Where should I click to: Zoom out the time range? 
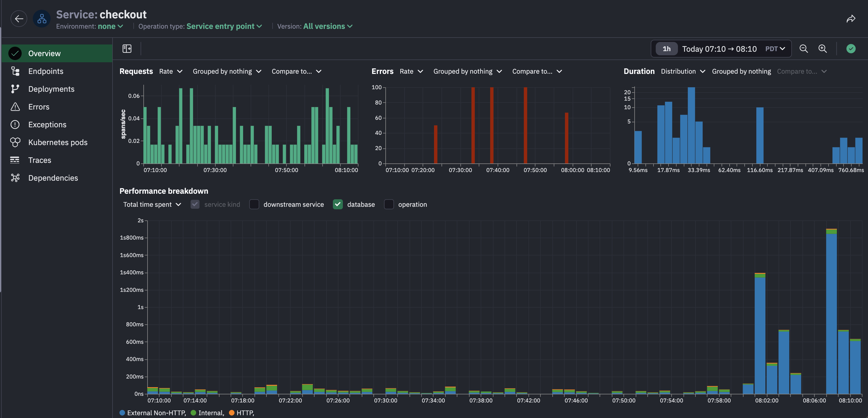(803, 49)
